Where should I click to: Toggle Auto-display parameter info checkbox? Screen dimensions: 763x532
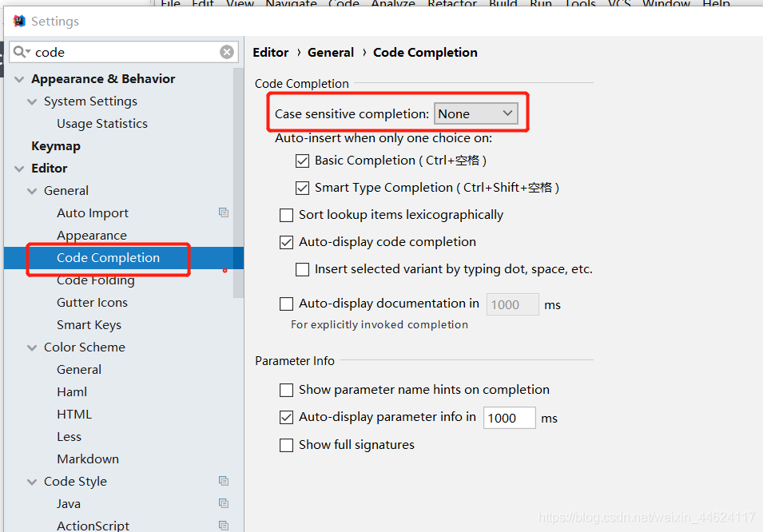(x=286, y=418)
